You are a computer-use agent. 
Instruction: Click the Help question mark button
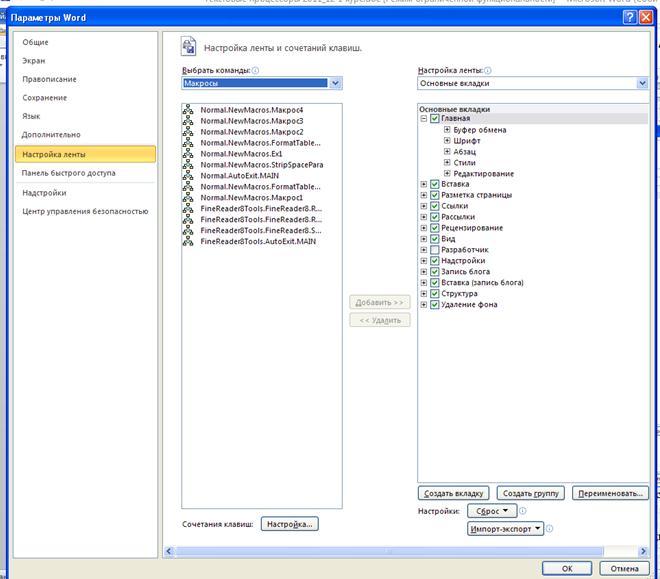629,17
